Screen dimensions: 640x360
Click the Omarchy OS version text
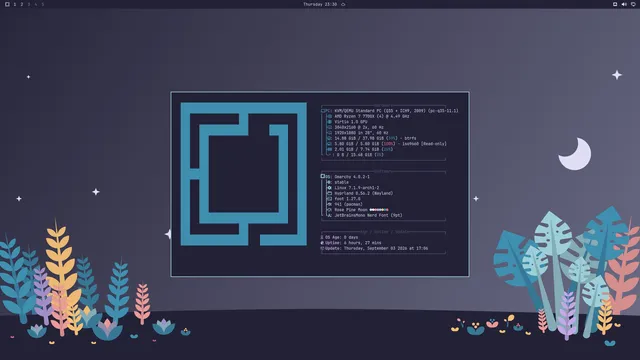pos(352,177)
